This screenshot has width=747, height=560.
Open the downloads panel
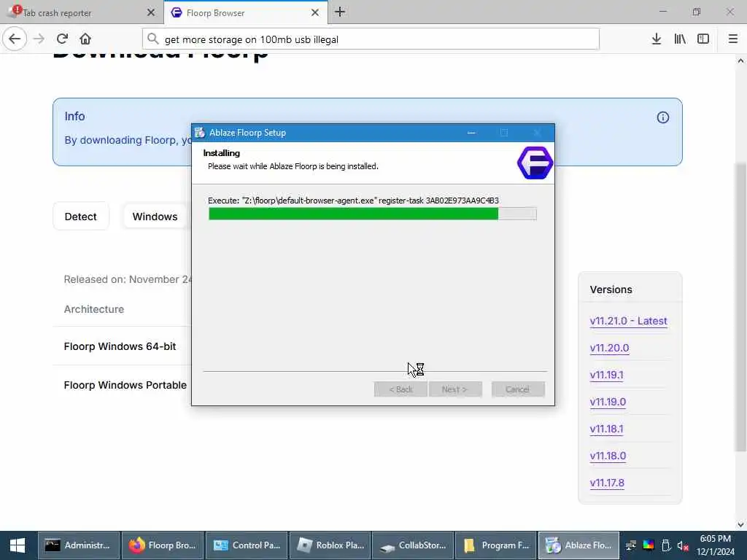(656, 39)
